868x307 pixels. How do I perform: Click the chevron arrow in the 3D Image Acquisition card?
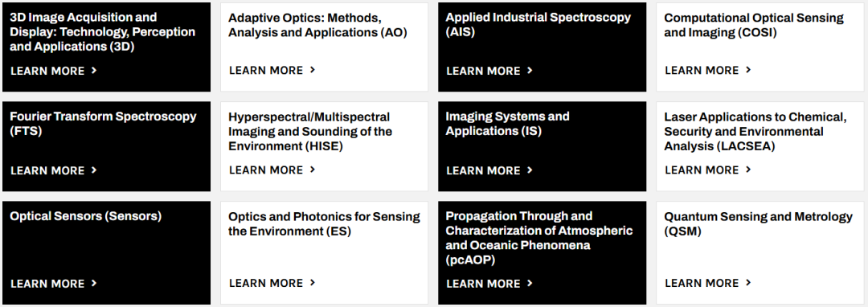(x=94, y=70)
